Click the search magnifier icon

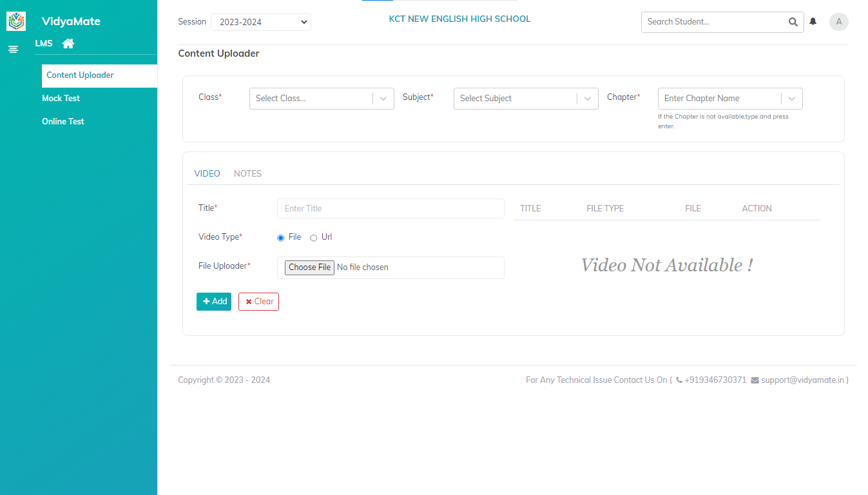click(793, 22)
